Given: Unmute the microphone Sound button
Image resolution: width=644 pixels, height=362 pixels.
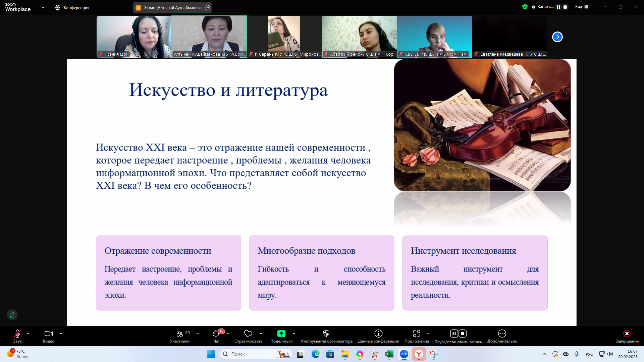Looking at the screenshot, I should click(x=17, y=334).
